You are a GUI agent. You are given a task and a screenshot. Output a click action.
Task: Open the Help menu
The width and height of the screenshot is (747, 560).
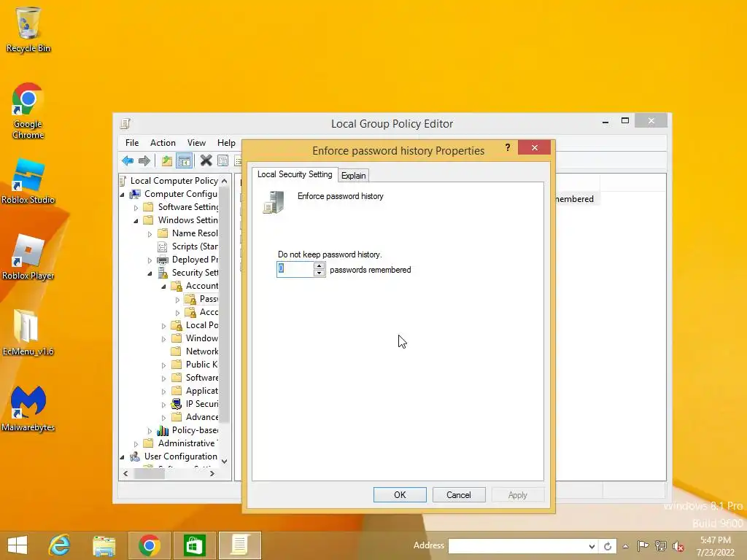pyautogui.click(x=226, y=142)
